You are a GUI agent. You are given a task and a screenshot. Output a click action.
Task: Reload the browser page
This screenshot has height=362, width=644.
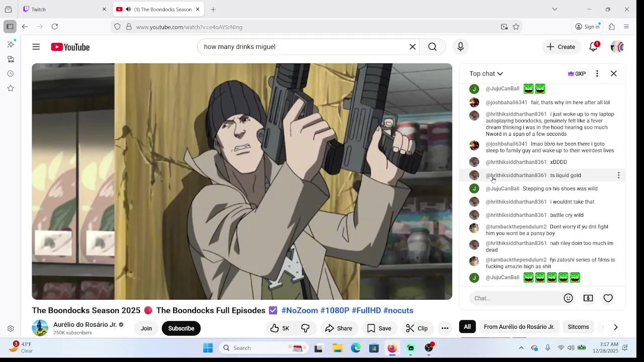coord(55,27)
